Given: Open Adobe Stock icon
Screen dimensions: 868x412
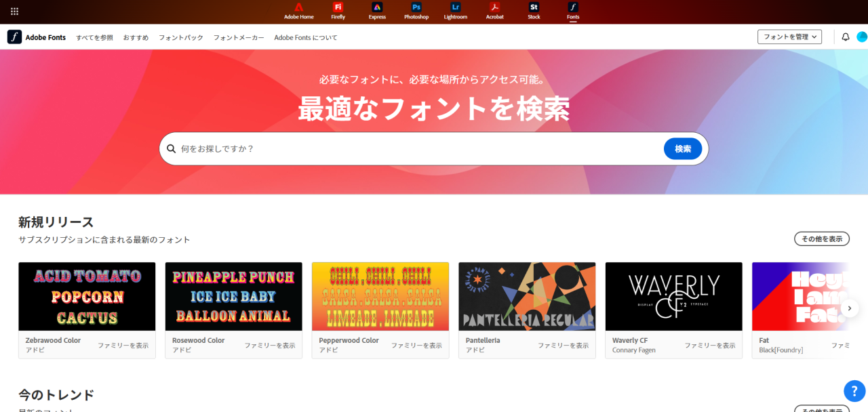Looking at the screenshot, I should pos(534,12).
